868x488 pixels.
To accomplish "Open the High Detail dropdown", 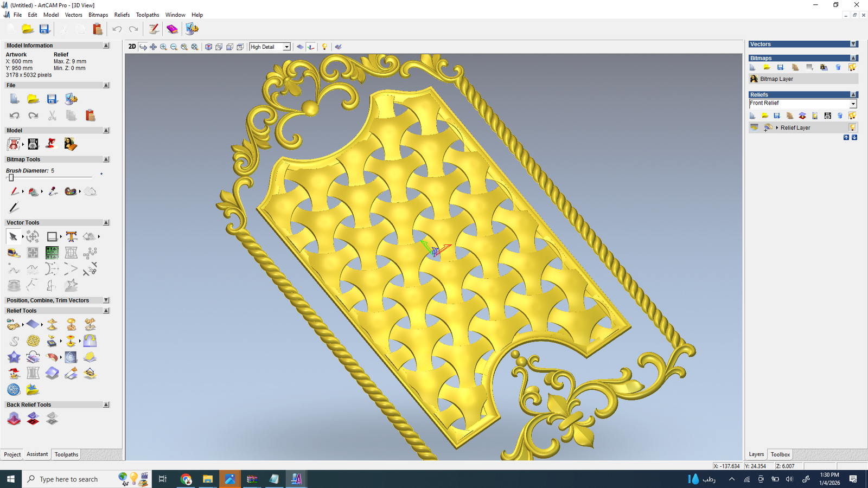I will click(286, 47).
